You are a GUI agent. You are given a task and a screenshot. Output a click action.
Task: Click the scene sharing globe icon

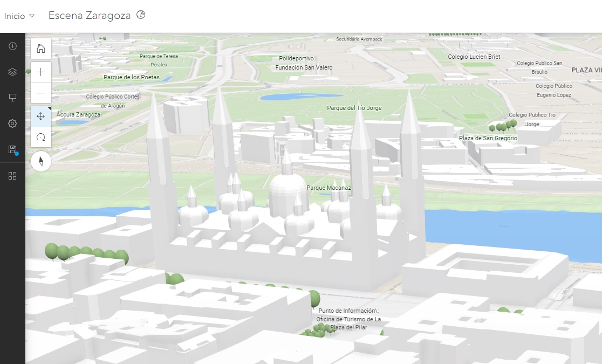[x=141, y=15]
